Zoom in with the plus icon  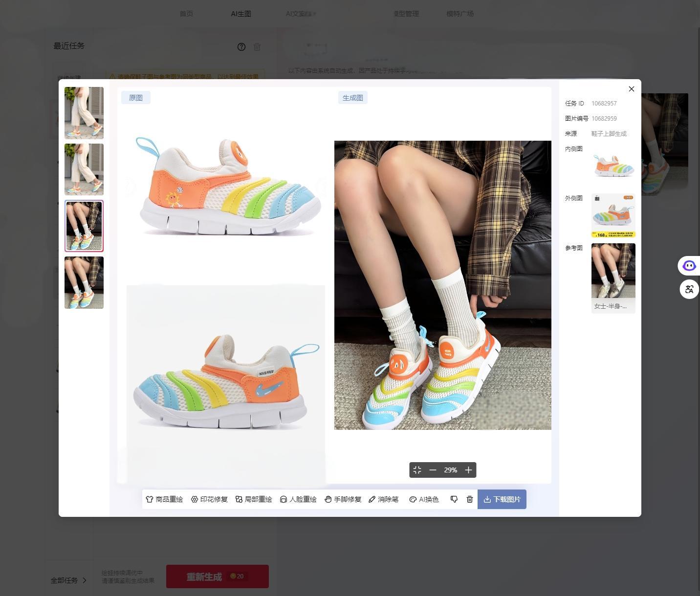tap(468, 470)
